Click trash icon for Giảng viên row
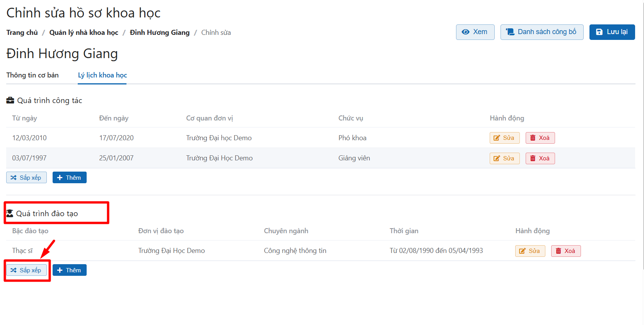 (x=533, y=158)
